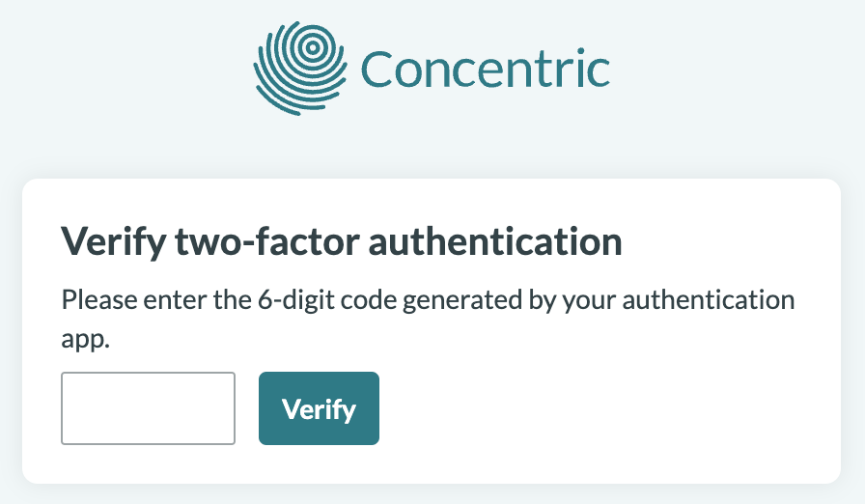Image resolution: width=865 pixels, height=504 pixels.
Task: Click the word "Please" in the instructions
Action: [x=92, y=299]
